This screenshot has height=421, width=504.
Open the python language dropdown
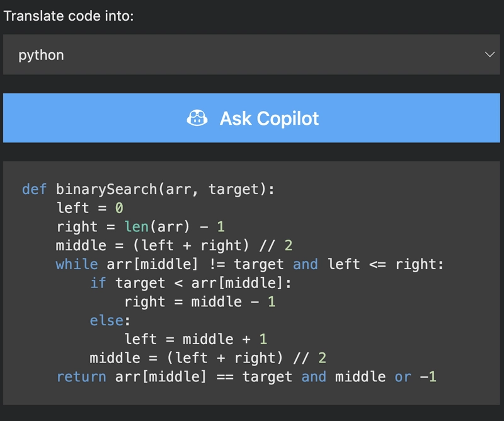[x=251, y=55]
